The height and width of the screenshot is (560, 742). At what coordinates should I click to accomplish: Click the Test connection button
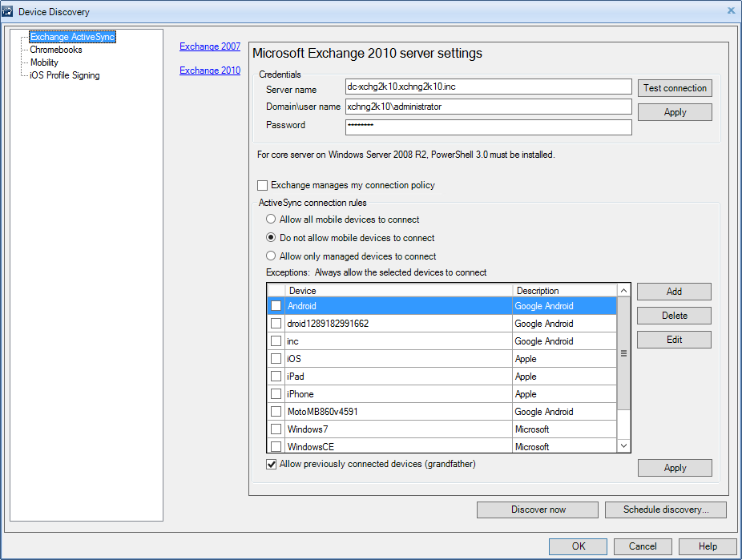675,88
